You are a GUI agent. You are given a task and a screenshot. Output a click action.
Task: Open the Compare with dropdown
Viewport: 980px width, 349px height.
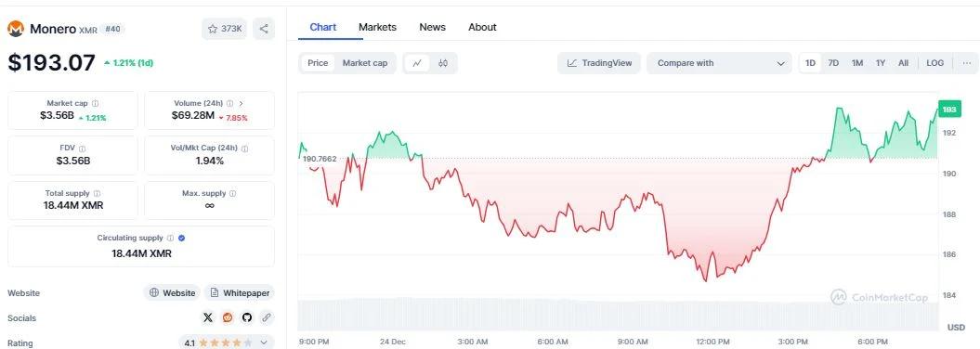[719, 63]
